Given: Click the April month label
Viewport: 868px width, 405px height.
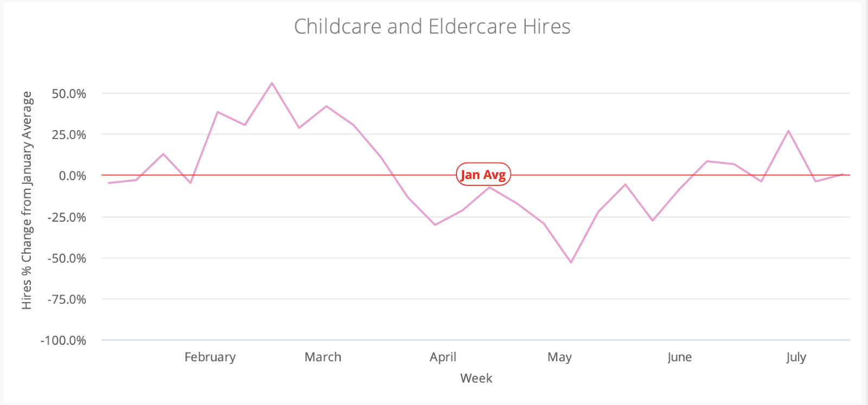Looking at the screenshot, I should 443,357.
